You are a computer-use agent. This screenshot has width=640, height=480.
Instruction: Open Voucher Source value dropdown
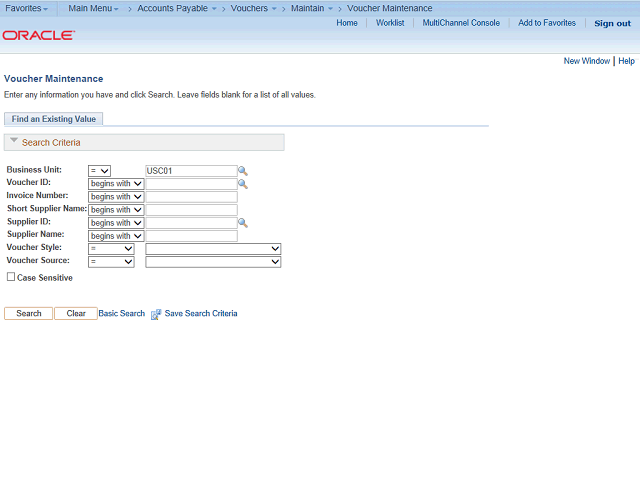pyautogui.click(x=213, y=262)
